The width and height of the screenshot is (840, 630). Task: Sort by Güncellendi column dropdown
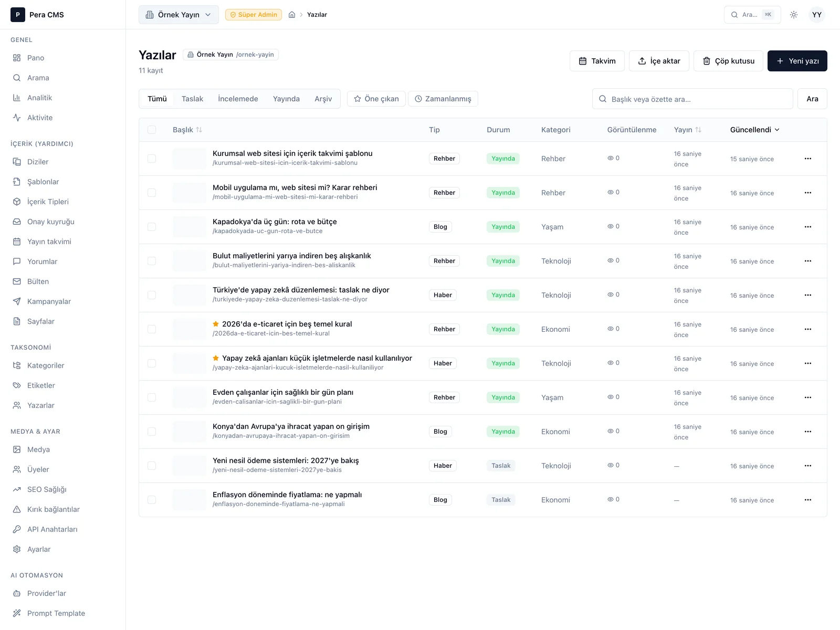755,130
